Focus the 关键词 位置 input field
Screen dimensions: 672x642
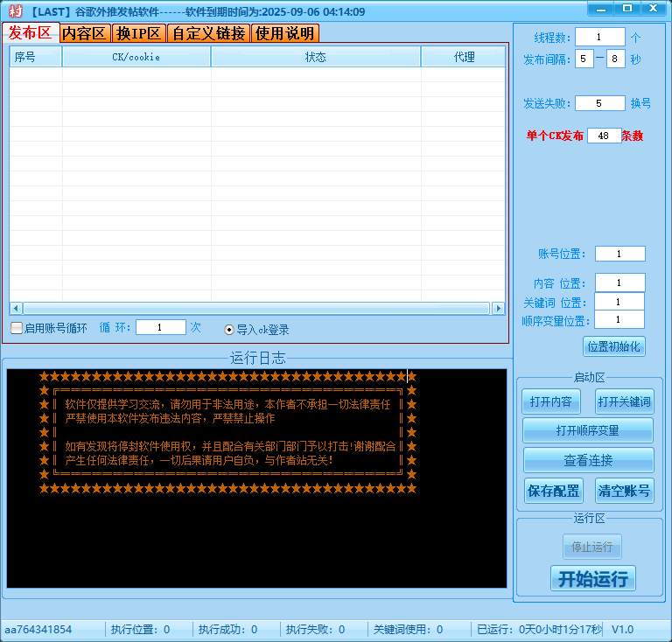point(619,302)
